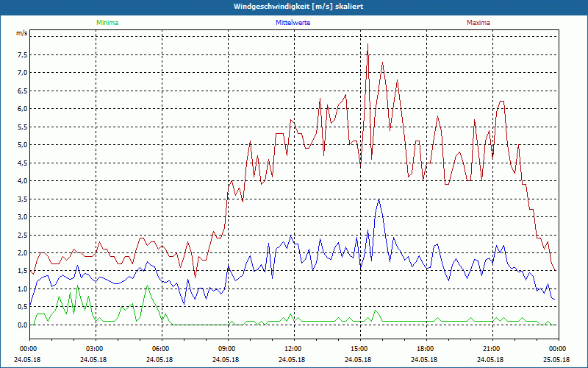Click the 0,0 y-axis value
588x368 pixels.
pyautogui.click(x=23, y=325)
